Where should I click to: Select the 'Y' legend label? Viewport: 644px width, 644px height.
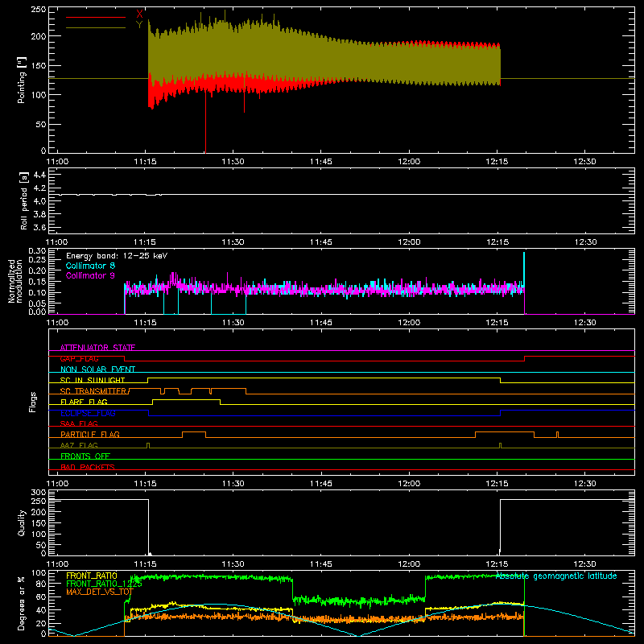(139, 25)
